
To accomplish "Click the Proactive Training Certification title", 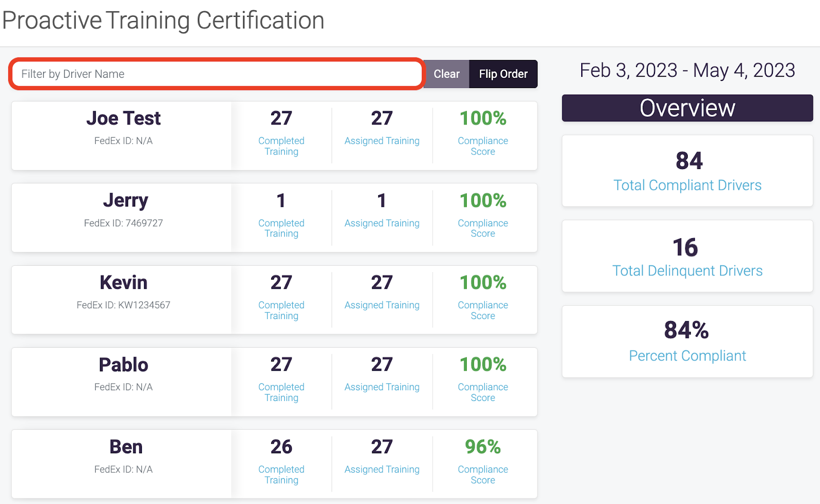I will [x=163, y=21].
